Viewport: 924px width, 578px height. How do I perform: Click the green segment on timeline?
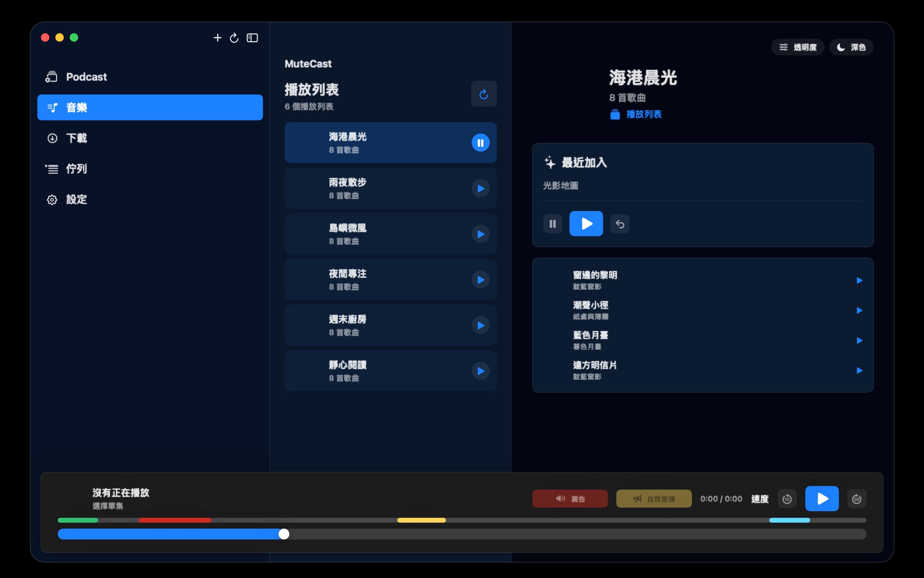pyautogui.click(x=78, y=520)
